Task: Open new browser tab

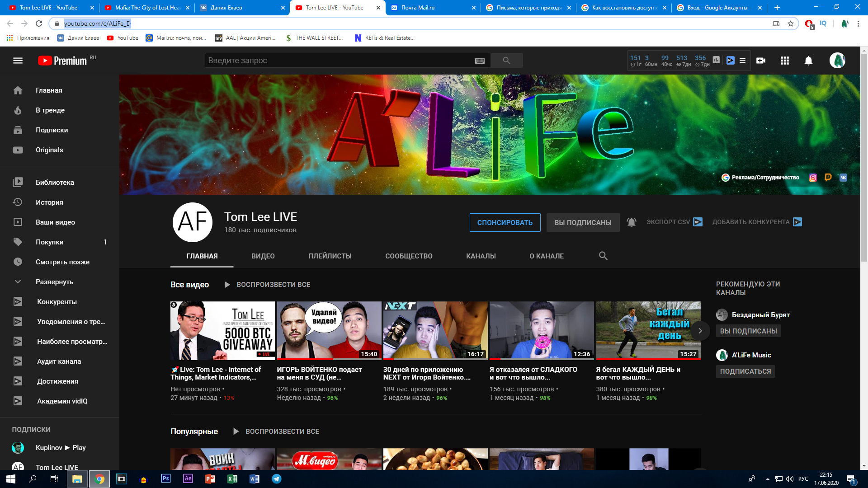Action: [x=777, y=8]
